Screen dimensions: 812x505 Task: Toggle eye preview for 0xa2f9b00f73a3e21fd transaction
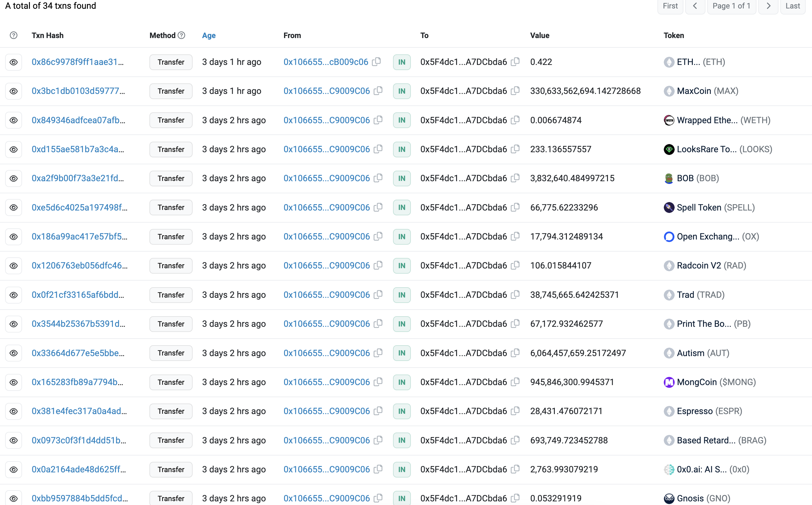(14, 179)
